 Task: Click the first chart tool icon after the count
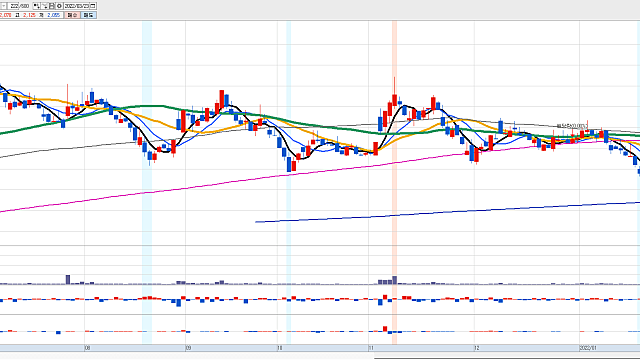click(37, 6)
